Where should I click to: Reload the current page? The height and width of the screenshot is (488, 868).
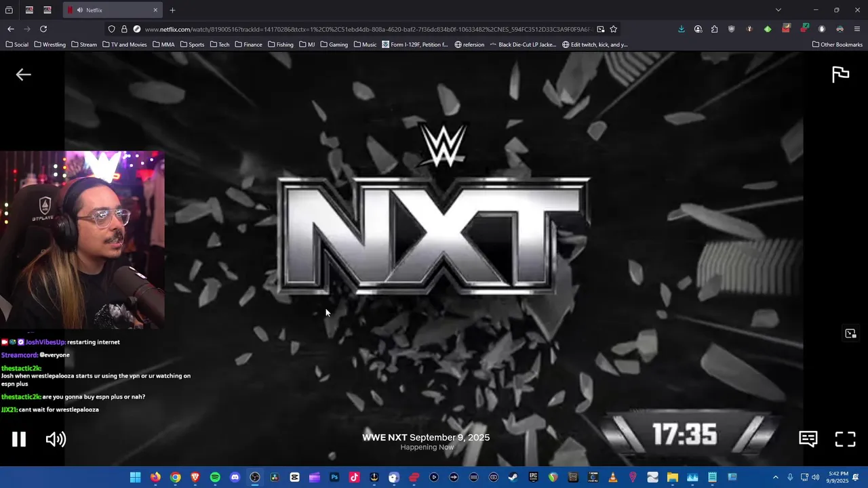(x=43, y=29)
